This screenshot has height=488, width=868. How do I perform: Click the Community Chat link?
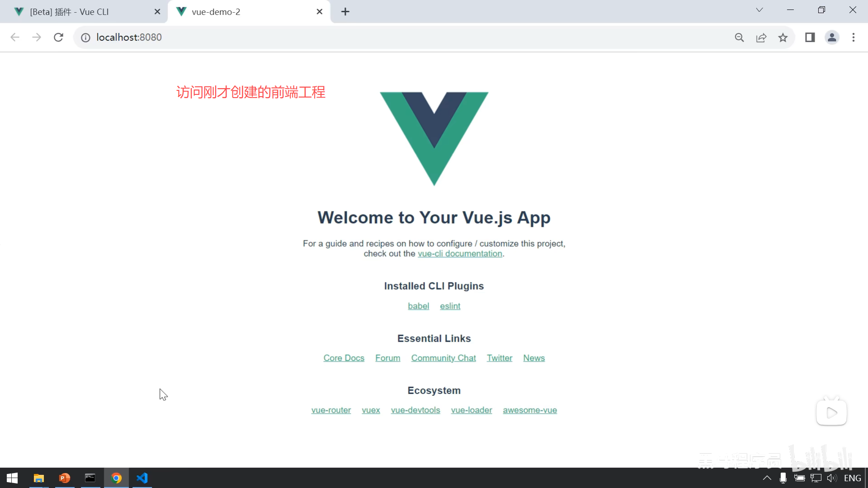(x=443, y=358)
